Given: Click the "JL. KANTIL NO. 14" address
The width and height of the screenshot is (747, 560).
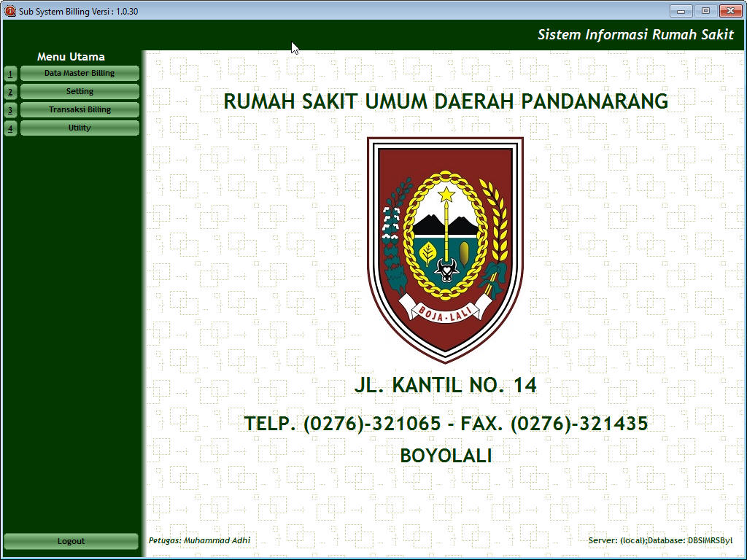Looking at the screenshot, I should click(446, 385).
